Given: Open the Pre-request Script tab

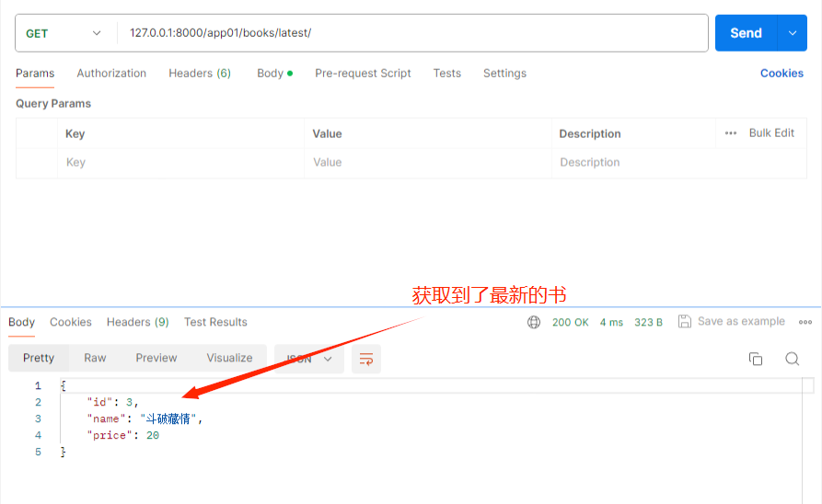Looking at the screenshot, I should (x=363, y=74).
